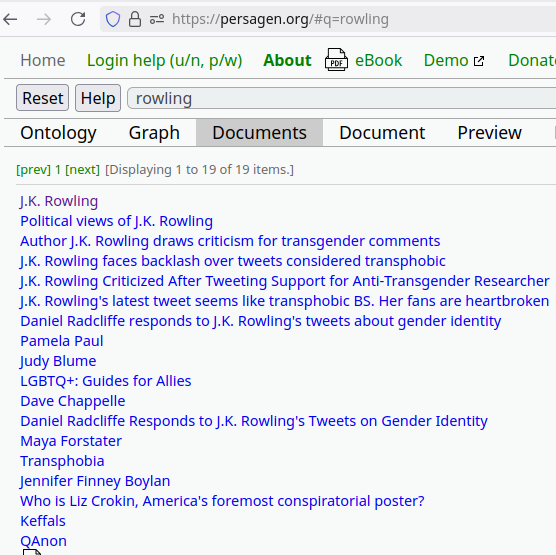Open the QAnon document
This screenshot has width=556, height=555.
[x=44, y=541]
